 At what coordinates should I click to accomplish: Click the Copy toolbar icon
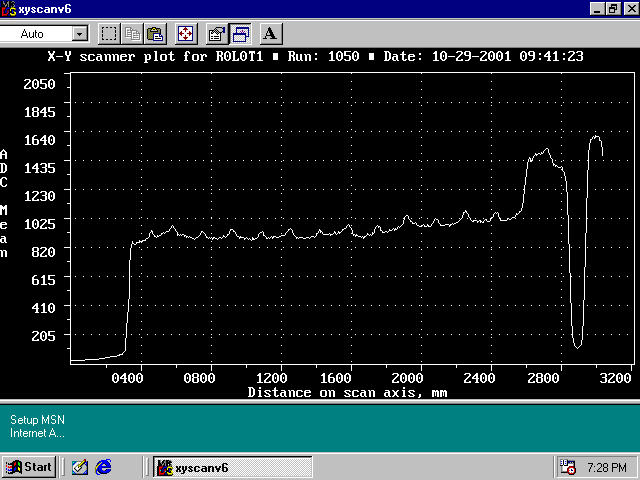(132, 33)
